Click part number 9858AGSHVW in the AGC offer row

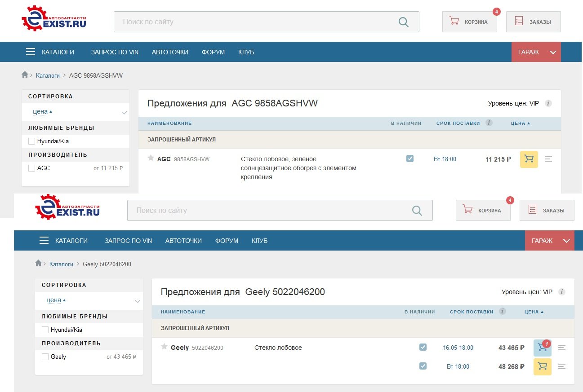pos(191,159)
